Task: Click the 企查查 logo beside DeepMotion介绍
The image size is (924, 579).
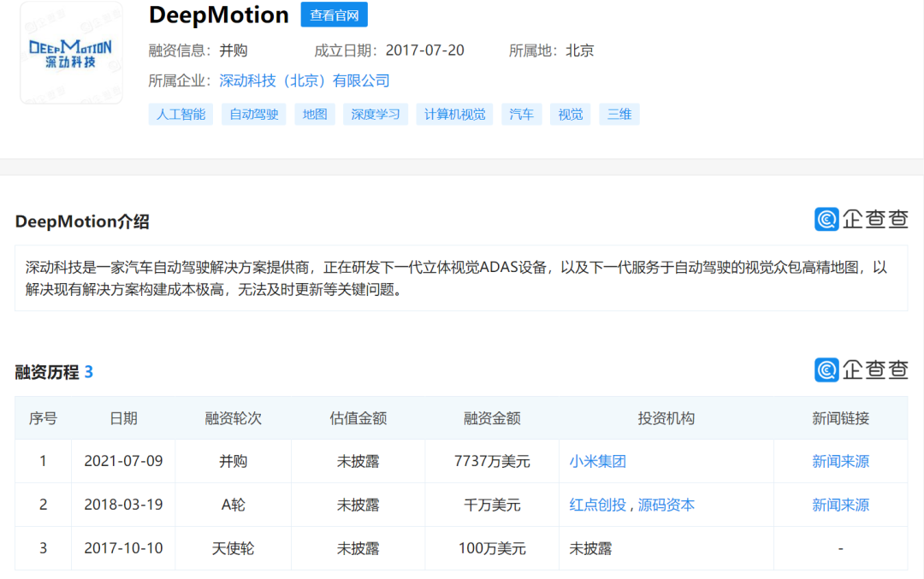Action: (x=862, y=220)
